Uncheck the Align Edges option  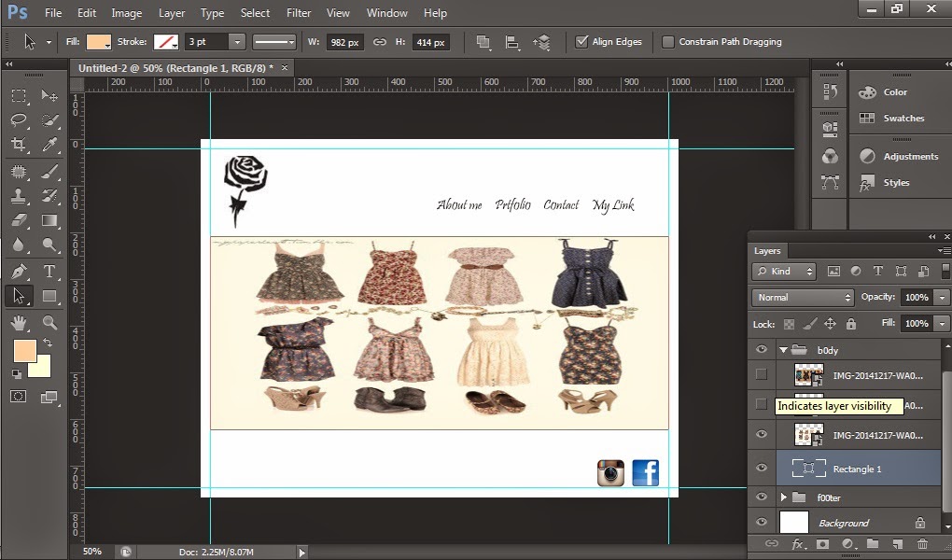[582, 42]
